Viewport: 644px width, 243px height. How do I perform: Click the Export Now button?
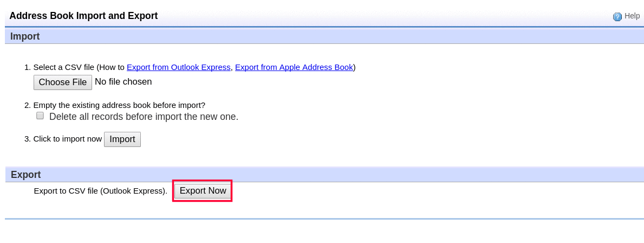coord(203,191)
